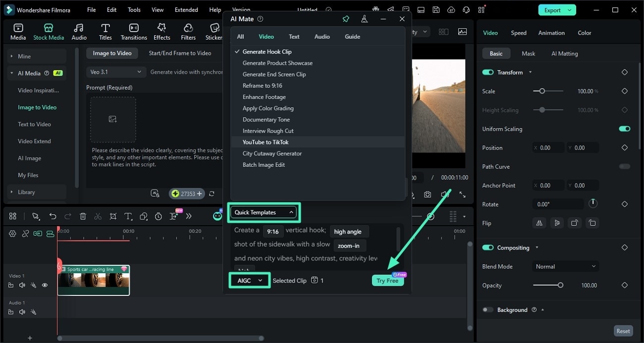
Task: Adjust the Scale slider handle
Action: click(542, 91)
